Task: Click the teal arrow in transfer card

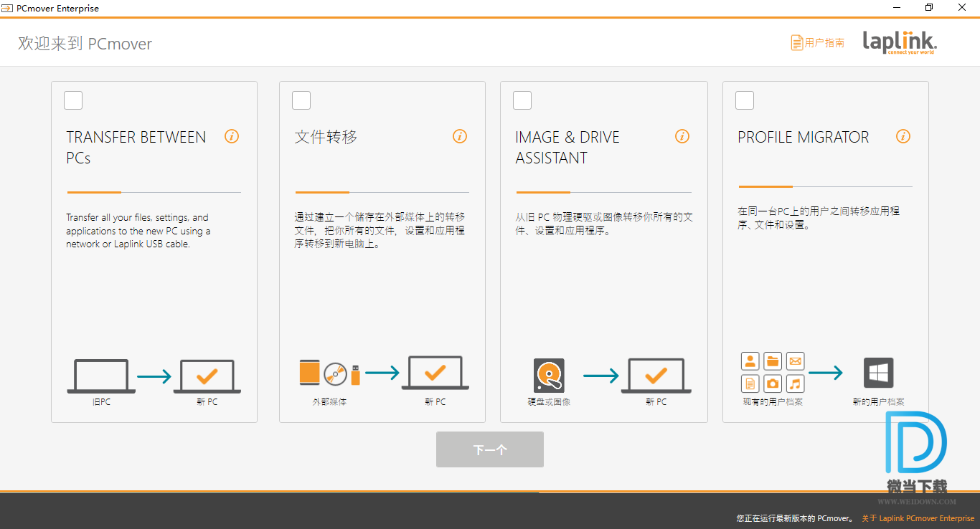Action: coord(154,376)
